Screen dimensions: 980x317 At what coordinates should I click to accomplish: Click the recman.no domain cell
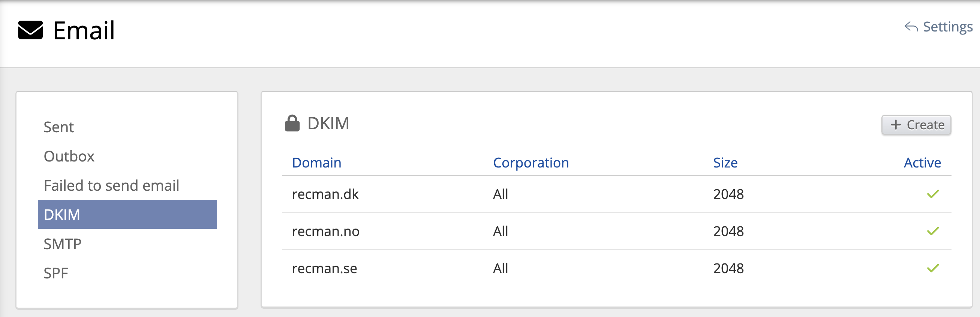point(326,231)
